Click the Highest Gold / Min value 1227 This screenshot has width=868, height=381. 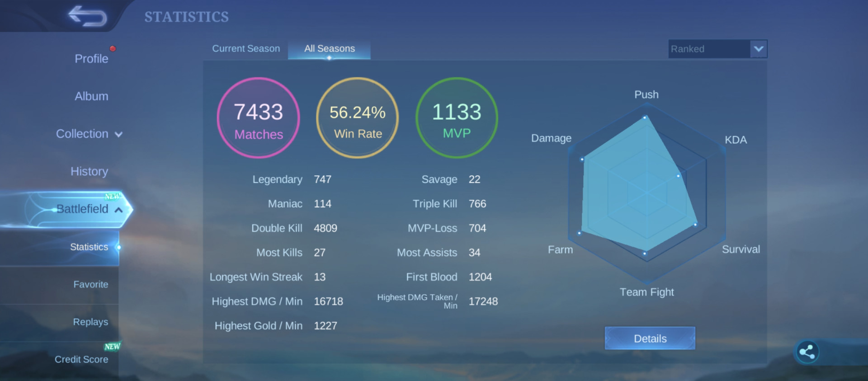pyautogui.click(x=325, y=326)
